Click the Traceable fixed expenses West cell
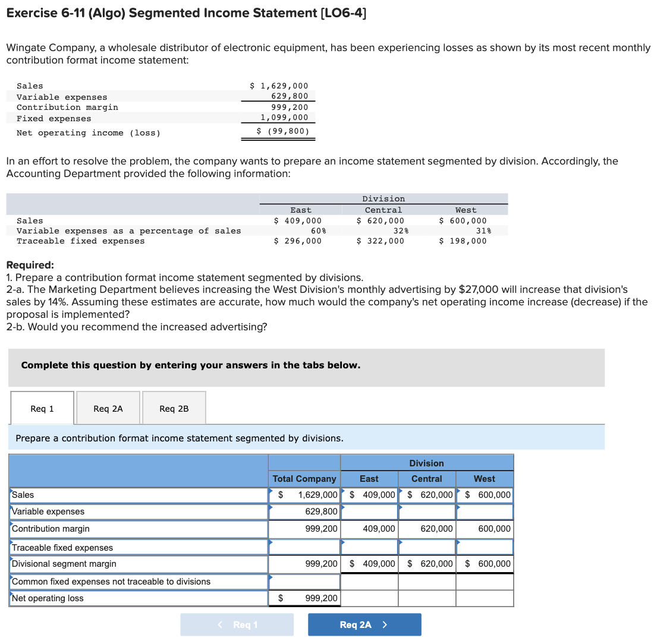Screen dimensions: 654x644 pyautogui.click(x=485, y=546)
